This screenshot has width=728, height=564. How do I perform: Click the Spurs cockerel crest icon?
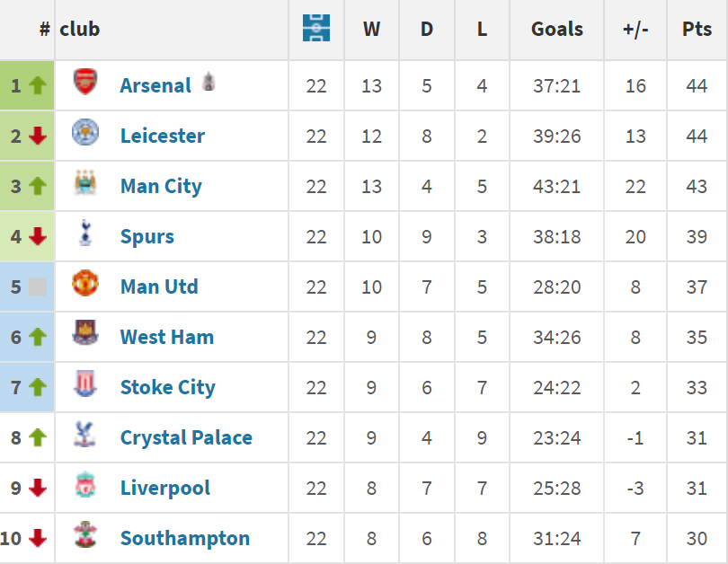84,234
